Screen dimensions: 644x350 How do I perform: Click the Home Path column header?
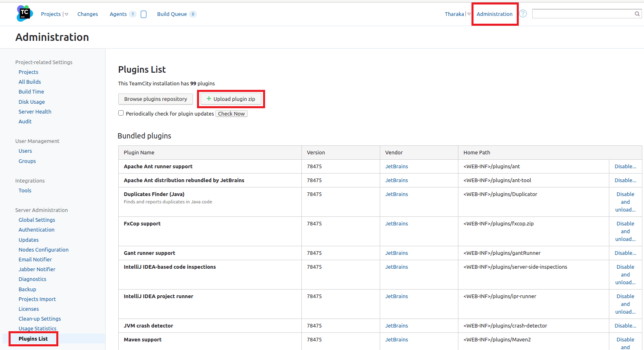(476, 152)
